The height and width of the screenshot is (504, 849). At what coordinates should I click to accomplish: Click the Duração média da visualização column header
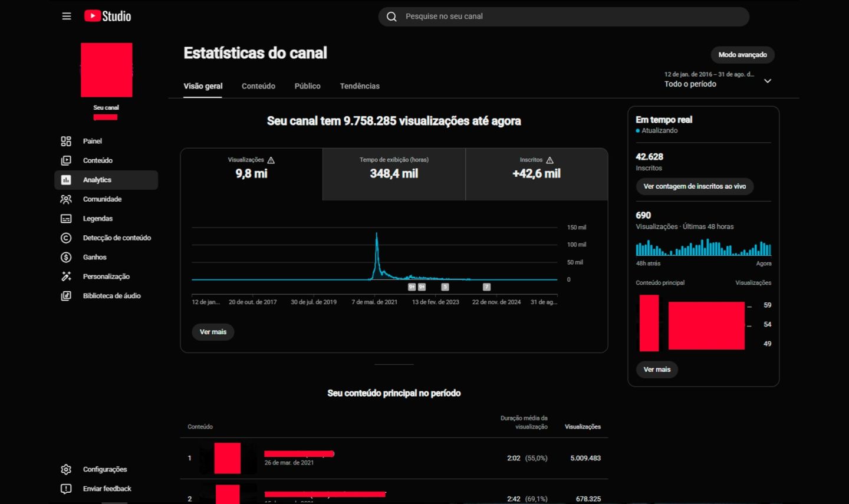click(x=524, y=422)
